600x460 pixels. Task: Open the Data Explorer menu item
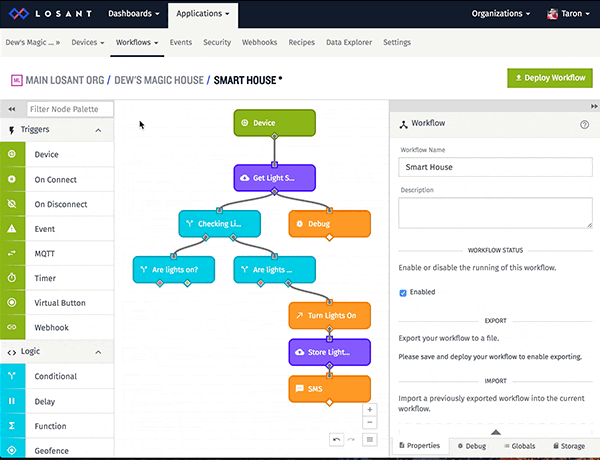pos(349,42)
